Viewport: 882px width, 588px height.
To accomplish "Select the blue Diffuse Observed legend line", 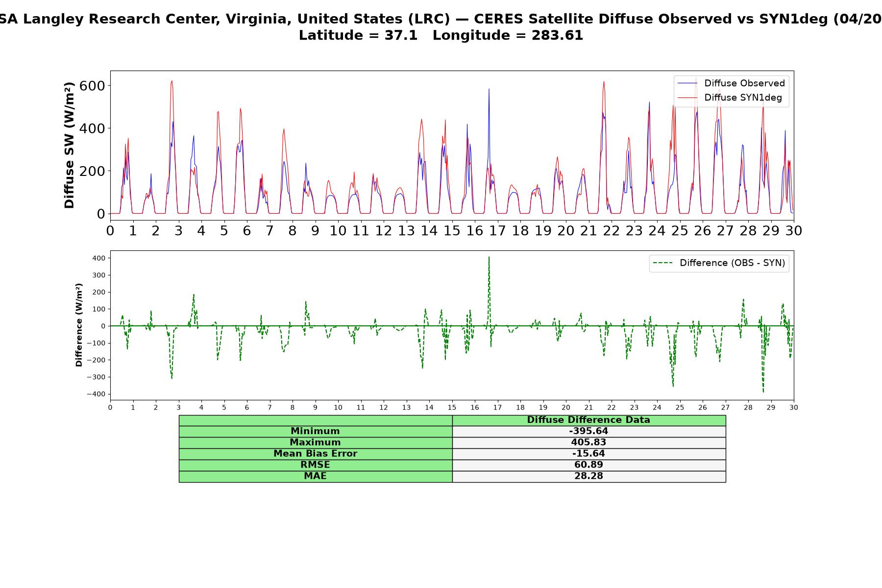I will coord(687,83).
